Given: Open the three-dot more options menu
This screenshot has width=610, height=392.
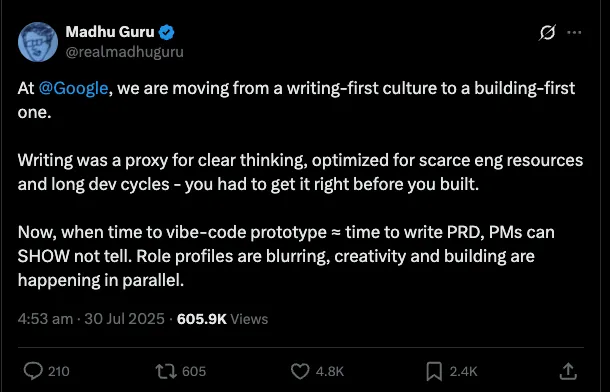Looking at the screenshot, I should tap(574, 32).
